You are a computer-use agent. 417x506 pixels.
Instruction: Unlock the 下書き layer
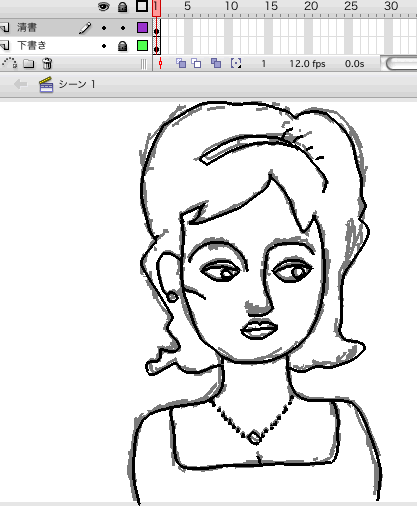click(123, 46)
